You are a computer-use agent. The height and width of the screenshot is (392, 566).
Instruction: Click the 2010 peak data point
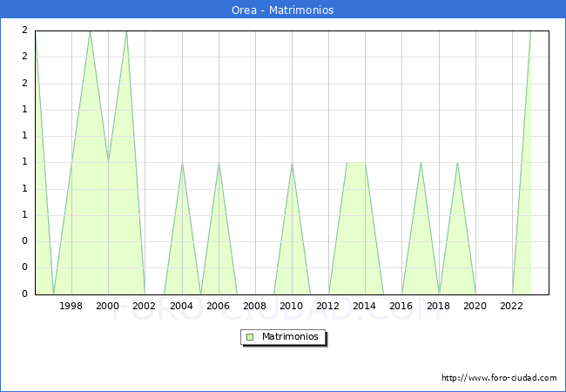point(292,163)
